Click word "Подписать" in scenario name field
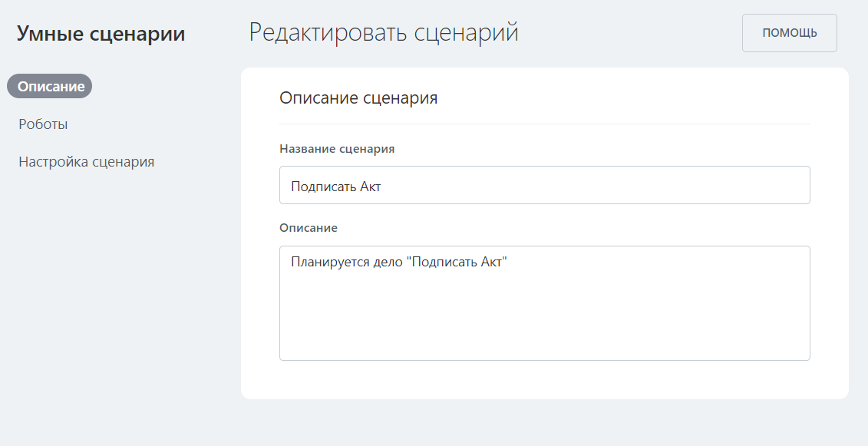This screenshot has width=868, height=446. [x=323, y=187]
